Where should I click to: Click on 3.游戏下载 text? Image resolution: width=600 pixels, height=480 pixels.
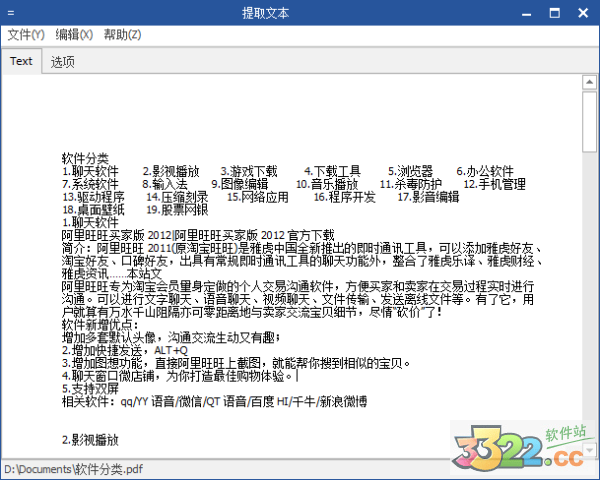click(249, 171)
